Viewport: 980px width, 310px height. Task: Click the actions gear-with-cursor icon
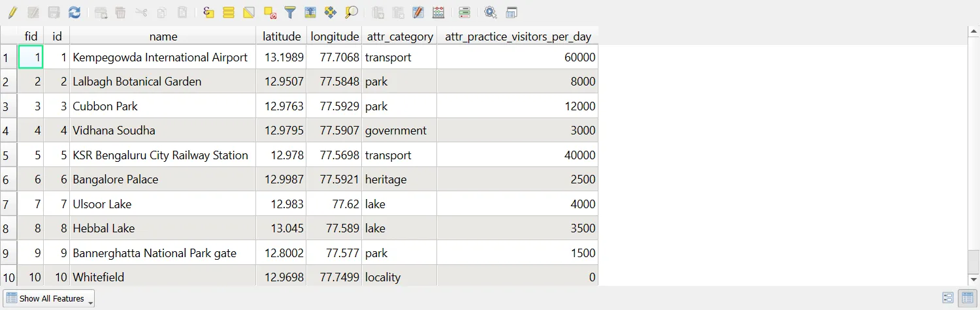coord(491,12)
